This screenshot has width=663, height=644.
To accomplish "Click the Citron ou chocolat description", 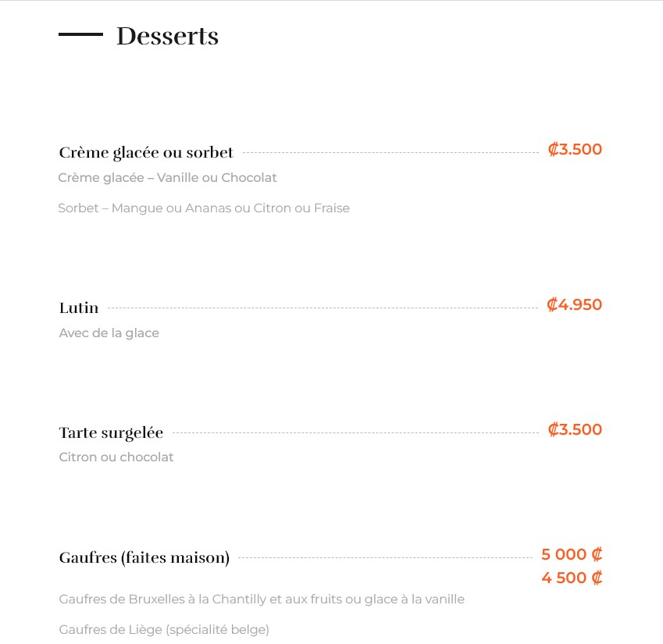I will (x=116, y=457).
